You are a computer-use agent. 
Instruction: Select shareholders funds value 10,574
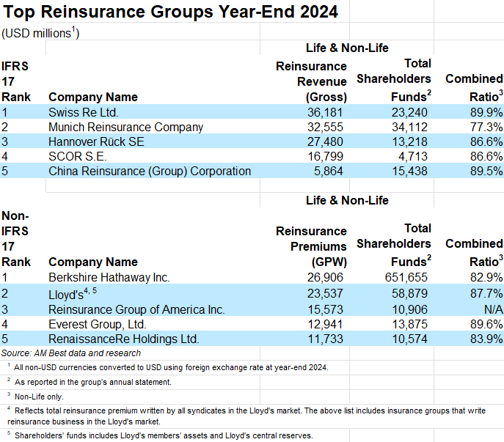point(410,339)
